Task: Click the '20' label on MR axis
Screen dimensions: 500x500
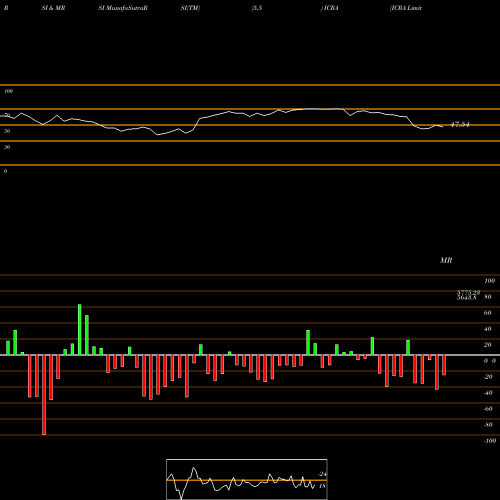Action: 488,345
